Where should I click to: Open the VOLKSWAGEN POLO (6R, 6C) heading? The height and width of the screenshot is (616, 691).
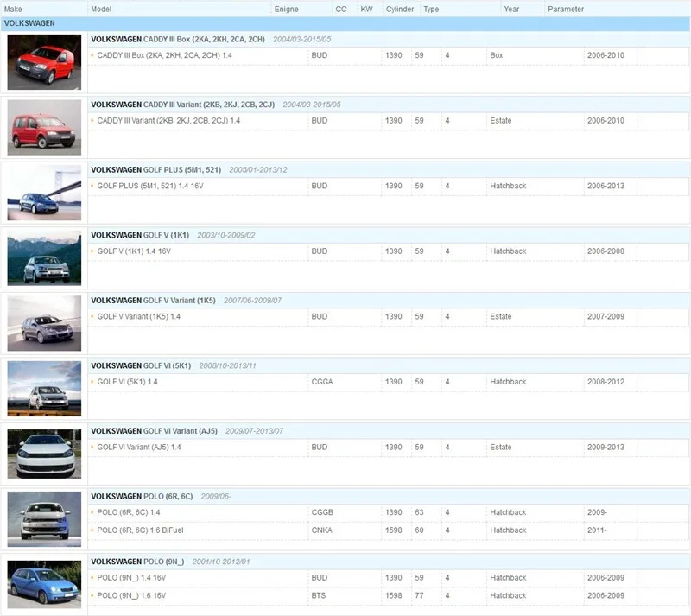click(x=142, y=496)
